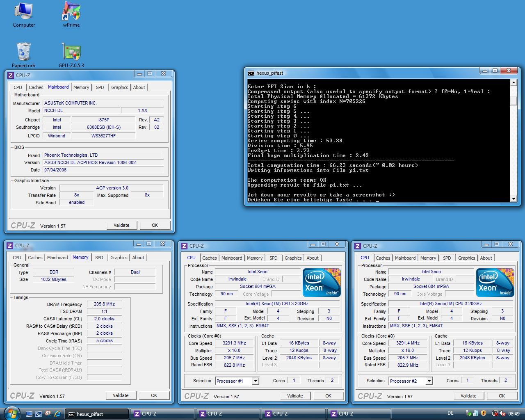Open the Processor #2 selection dropdown
Image resolution: width=525 pixels, height=420 pixels.
429,381
